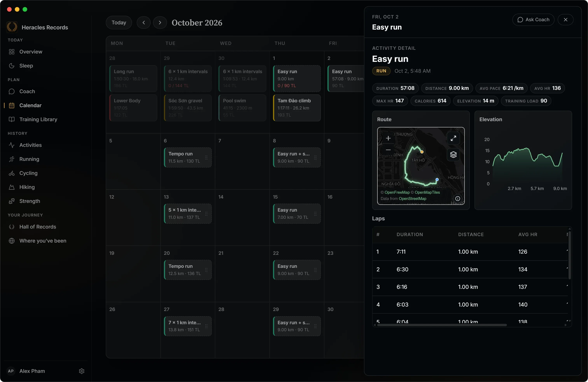Select Calendar in the sidebar
This screenshot has height=382, width=588.
click(46, 105)
